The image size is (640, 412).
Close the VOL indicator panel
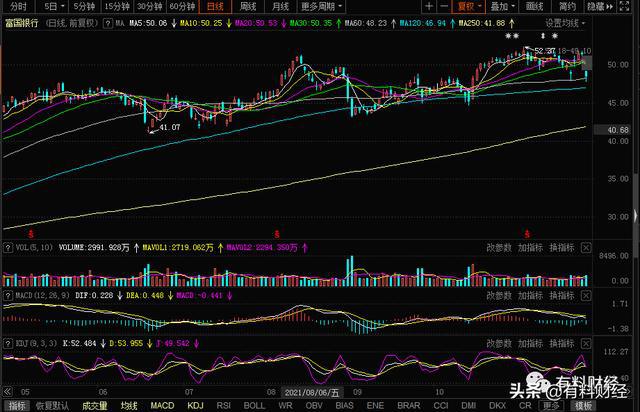click(586, 247)
